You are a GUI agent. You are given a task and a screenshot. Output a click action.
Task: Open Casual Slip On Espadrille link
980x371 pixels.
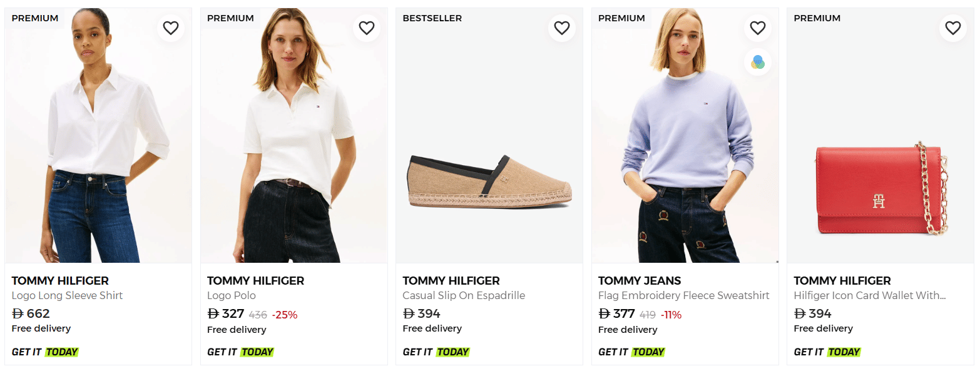[464, 295]
